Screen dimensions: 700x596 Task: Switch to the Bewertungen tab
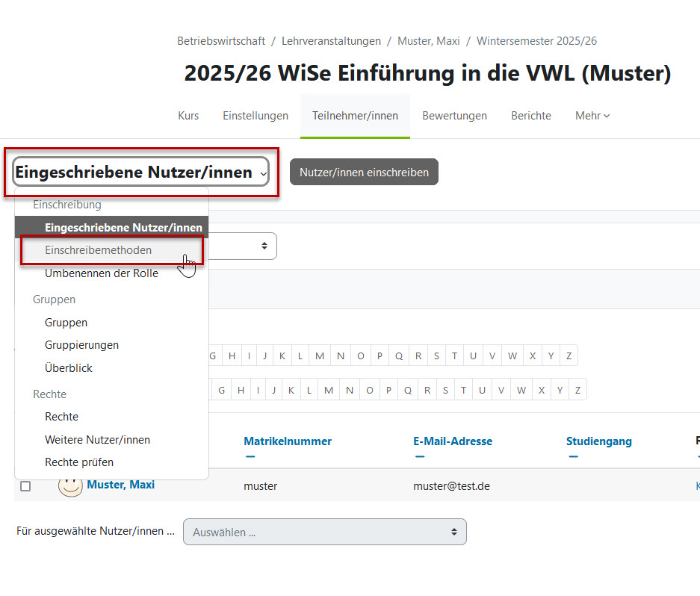(x=454, y=116)
